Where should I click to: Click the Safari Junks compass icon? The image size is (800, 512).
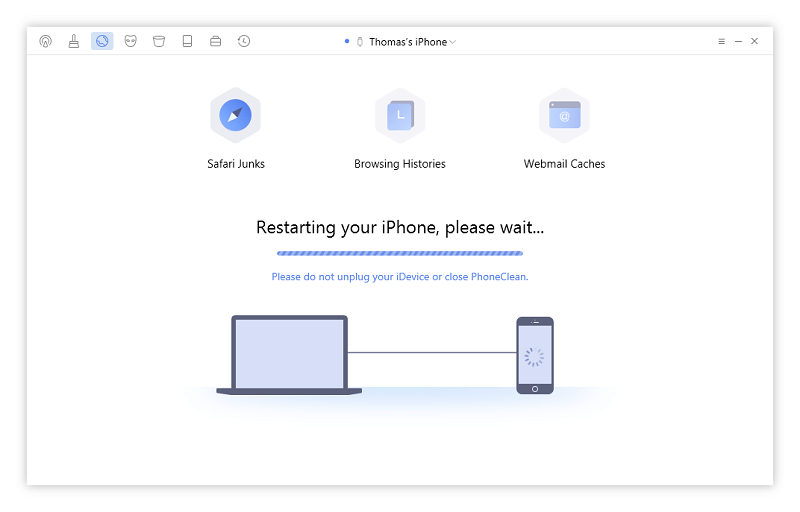click(235, 115)
